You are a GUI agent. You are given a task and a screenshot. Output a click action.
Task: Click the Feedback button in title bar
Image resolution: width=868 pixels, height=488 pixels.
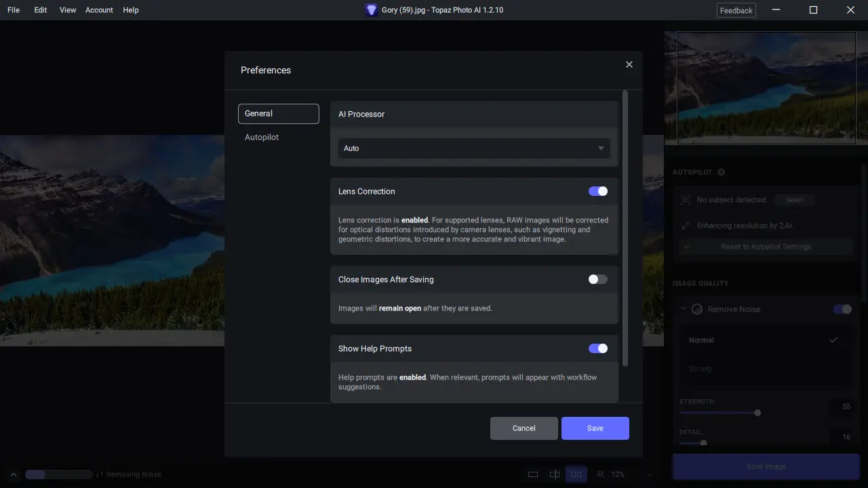click(x=736, y=10)
